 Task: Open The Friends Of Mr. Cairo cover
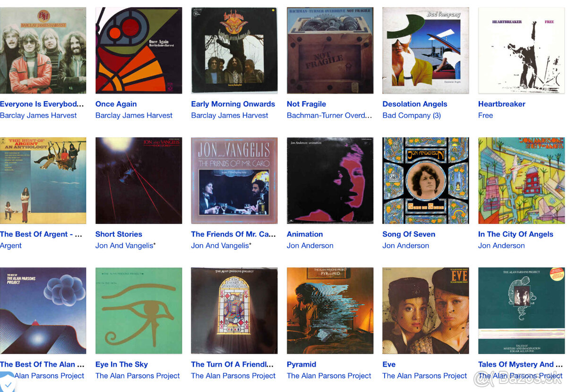pyautogui.click(x=234, y=180)
